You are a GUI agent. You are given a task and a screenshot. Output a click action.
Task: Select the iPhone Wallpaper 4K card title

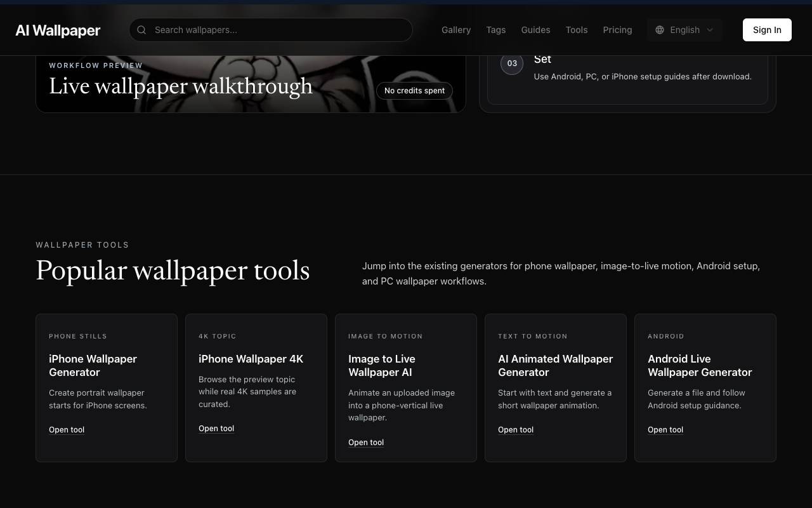pyautogui.click(x=251, y=359)
